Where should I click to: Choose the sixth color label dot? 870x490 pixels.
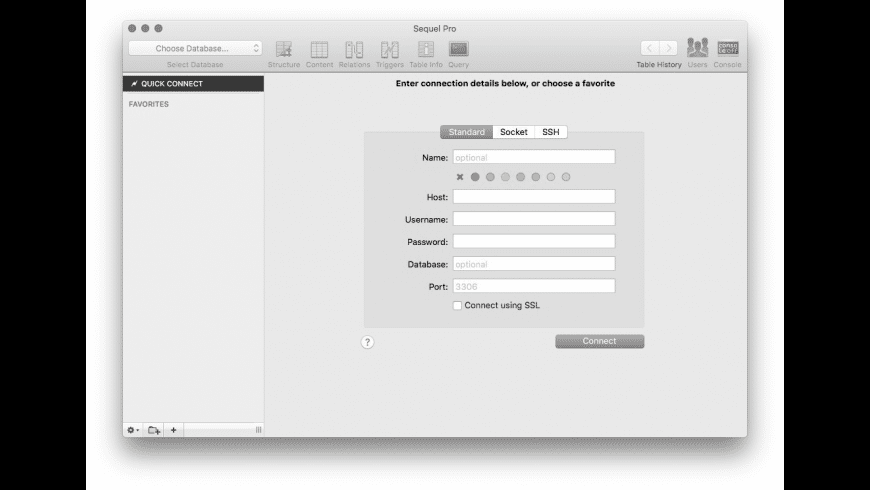[550, 177]
